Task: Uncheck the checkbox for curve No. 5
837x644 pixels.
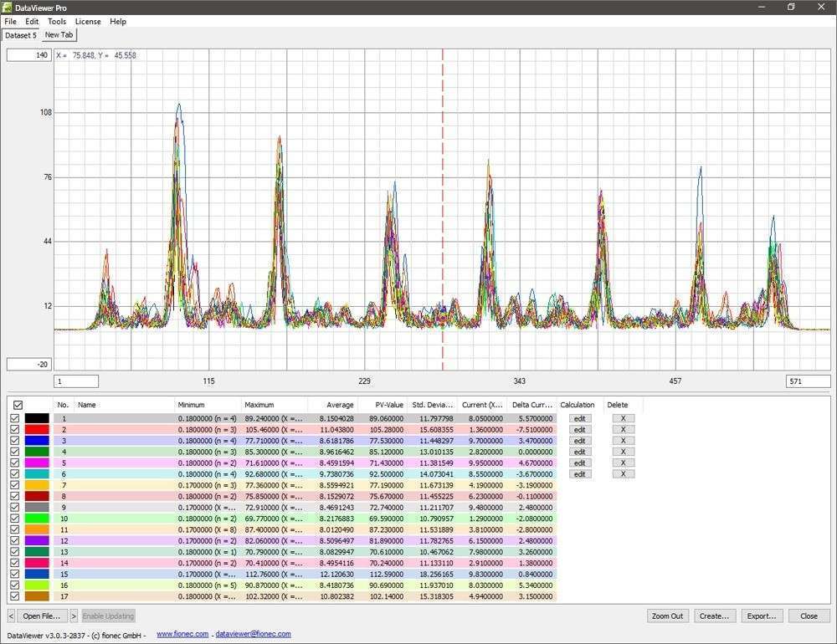Action: click(14, 463)
